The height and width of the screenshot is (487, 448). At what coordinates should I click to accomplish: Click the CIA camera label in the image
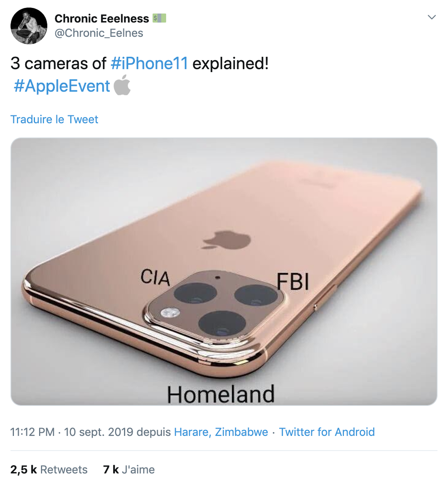point(156,277)
